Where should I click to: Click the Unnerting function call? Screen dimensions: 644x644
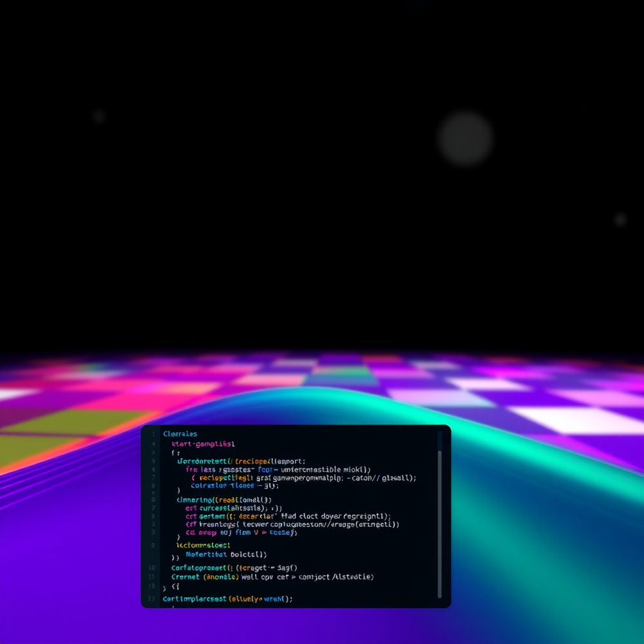click(191, 499)
